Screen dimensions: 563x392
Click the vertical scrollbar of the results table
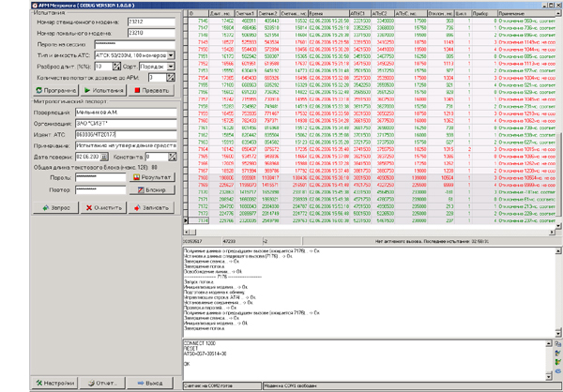[558, 118]
